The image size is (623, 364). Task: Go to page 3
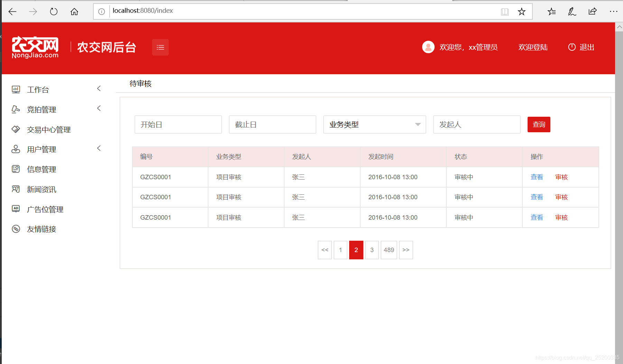[x=372, y=250]
